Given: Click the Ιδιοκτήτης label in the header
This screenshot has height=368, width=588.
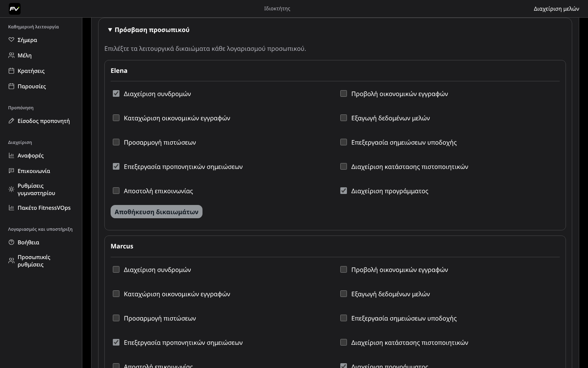Looking at the screenshot, I should [x=277, y=8].
